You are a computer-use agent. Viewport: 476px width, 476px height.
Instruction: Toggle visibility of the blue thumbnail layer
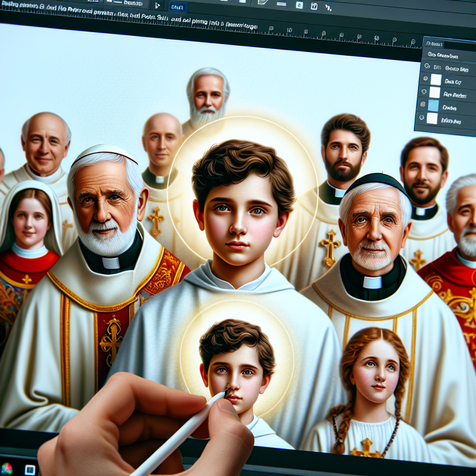click(x=422, y=105)
